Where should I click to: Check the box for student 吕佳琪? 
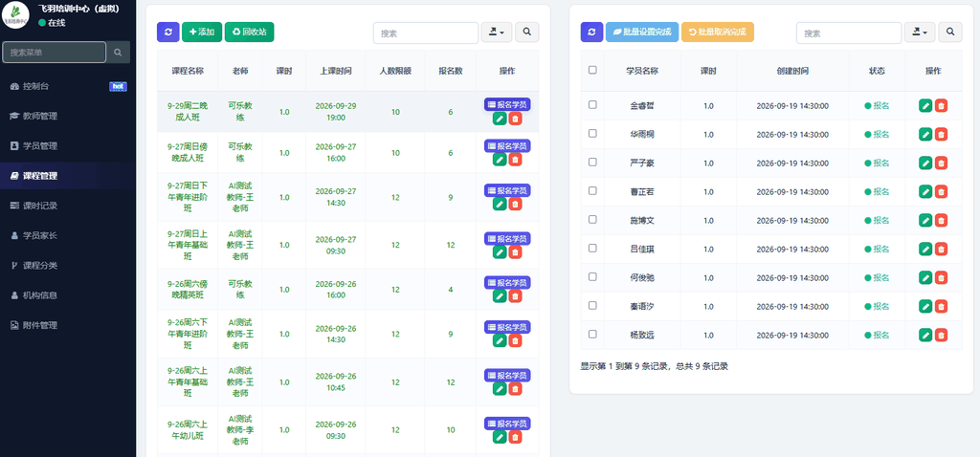(592, 248)
